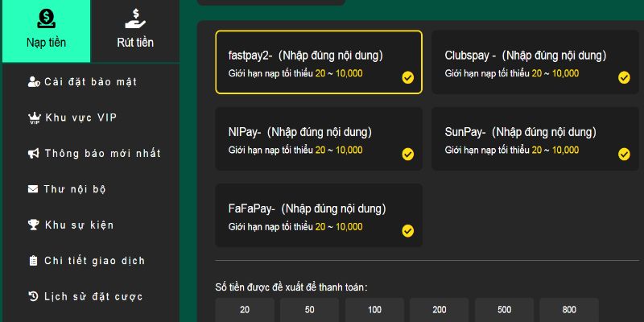Screen dimensions: 644x322
Task: Click the 'Số tiền được đề xuất để thanh toán' label
Action: 291,287
